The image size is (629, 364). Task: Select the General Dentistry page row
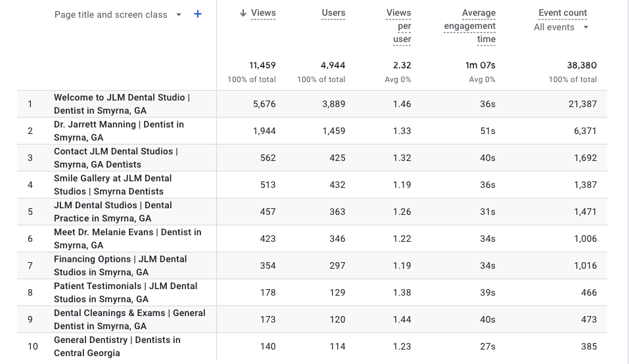point(312,346)
